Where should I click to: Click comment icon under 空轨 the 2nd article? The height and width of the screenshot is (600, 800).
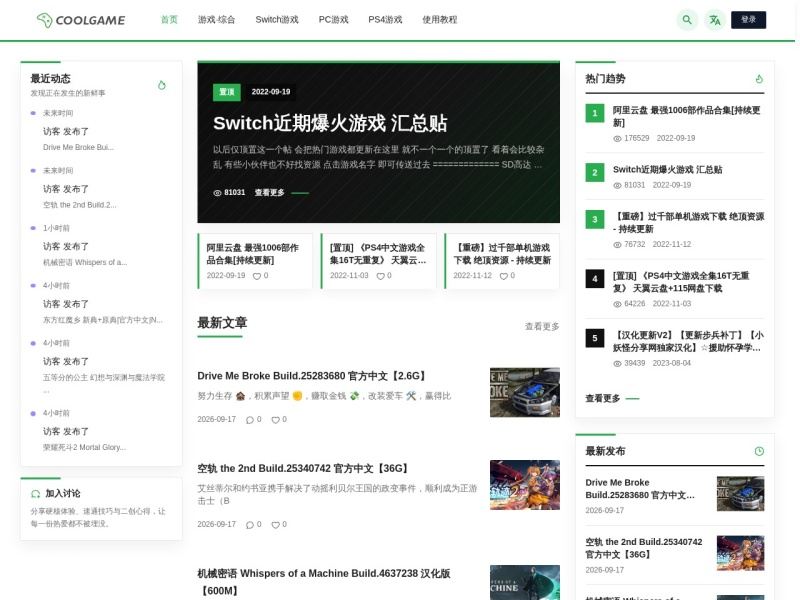pyautogui.click(x=249, y=525)
